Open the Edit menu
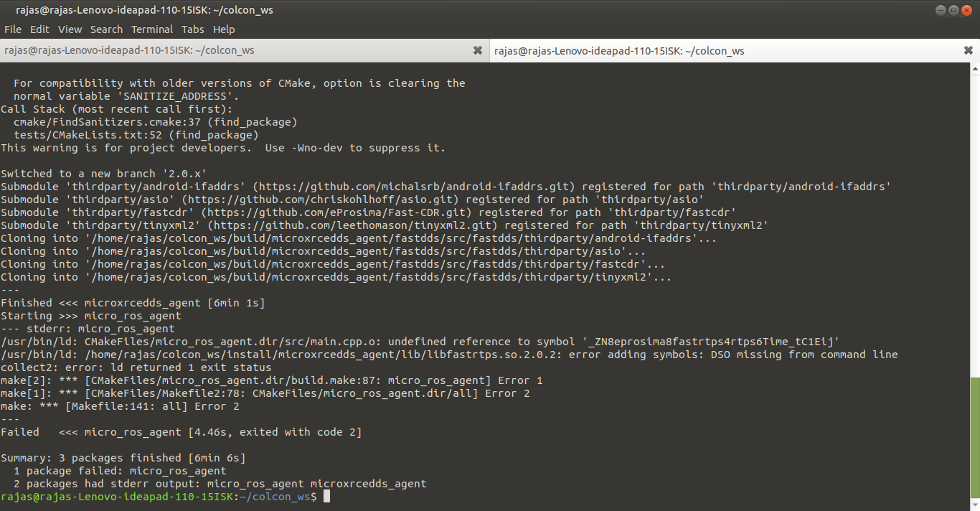 pos(39,29)
